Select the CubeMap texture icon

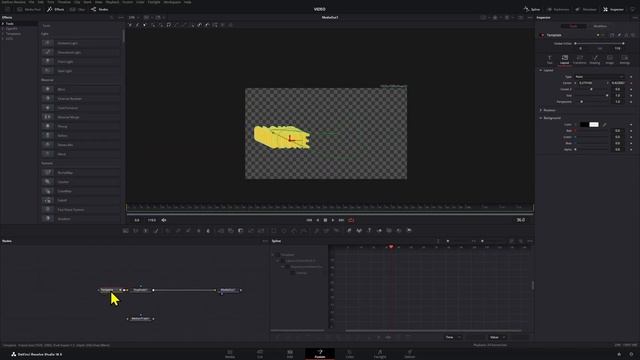pos(47,191)
